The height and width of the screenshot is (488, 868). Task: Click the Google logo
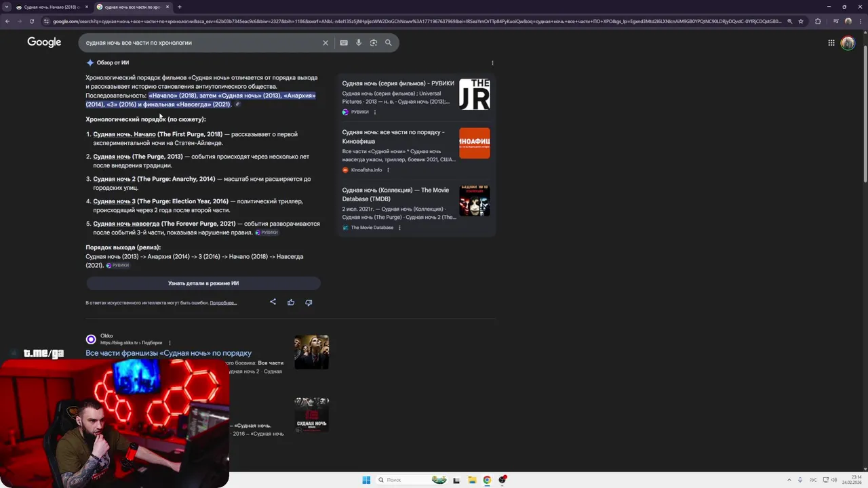coord(44,42)
